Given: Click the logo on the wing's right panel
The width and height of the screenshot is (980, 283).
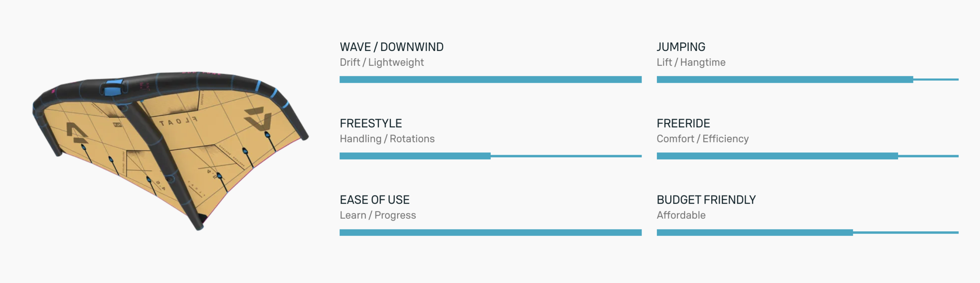Looking at the screenshot, I should [257, 119].
